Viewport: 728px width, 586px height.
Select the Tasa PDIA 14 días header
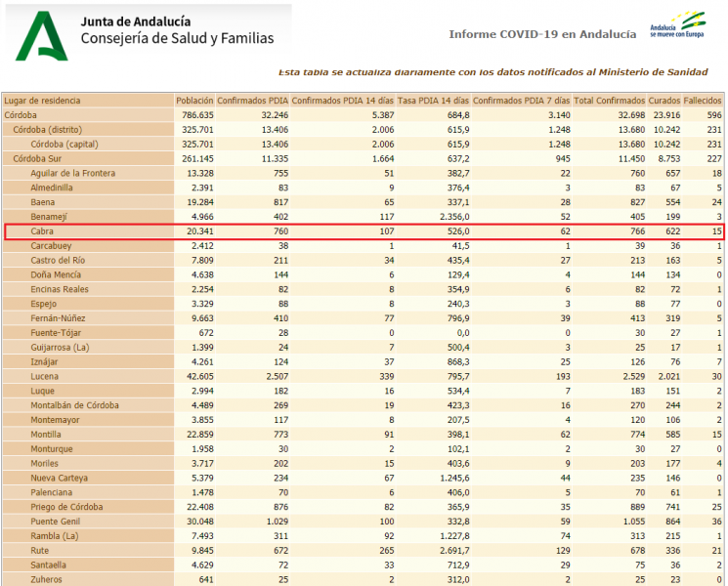(433, 101)
